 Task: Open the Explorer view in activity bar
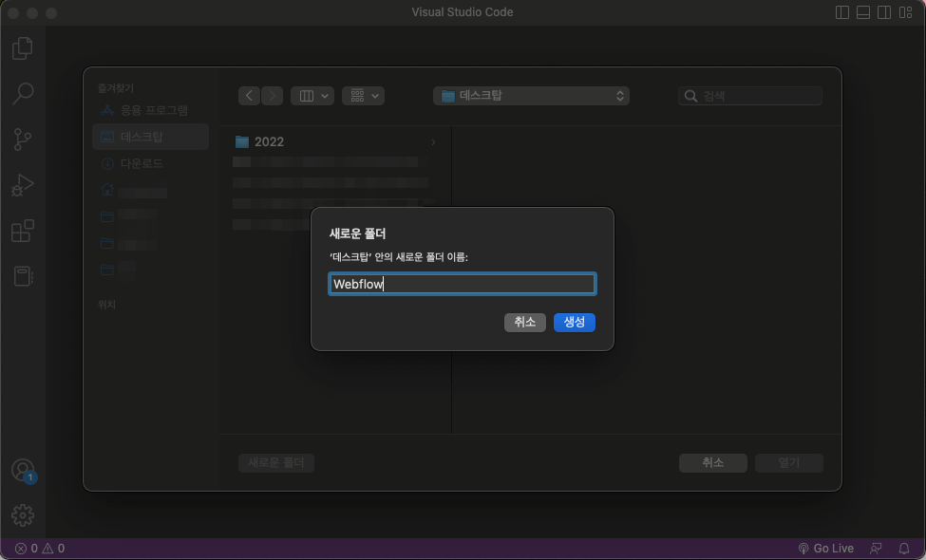click(23, 48)
